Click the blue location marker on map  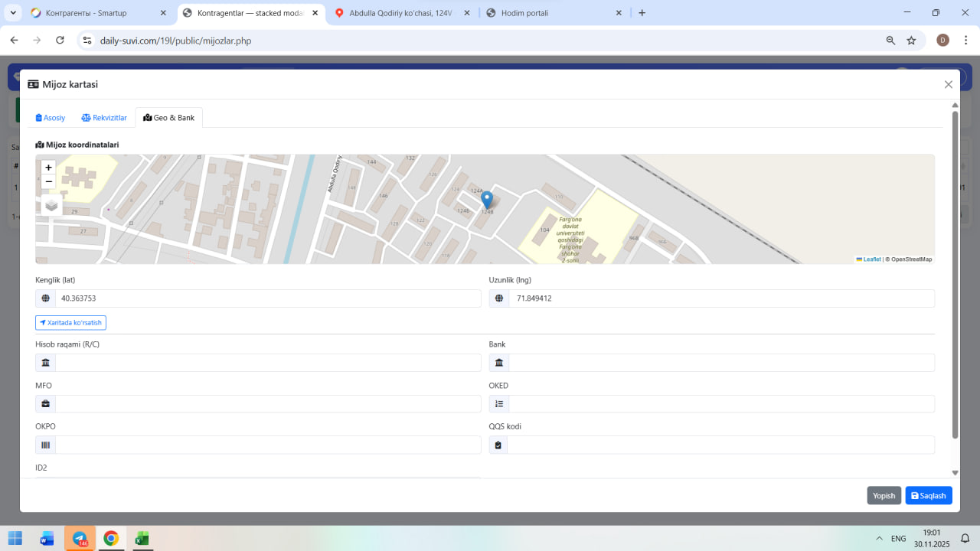pos(487,199)
